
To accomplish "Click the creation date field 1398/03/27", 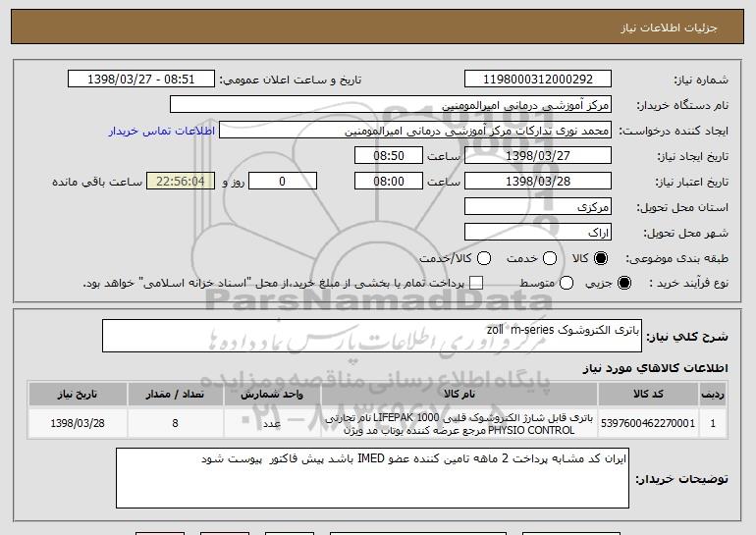I will (x=538, y=156).
